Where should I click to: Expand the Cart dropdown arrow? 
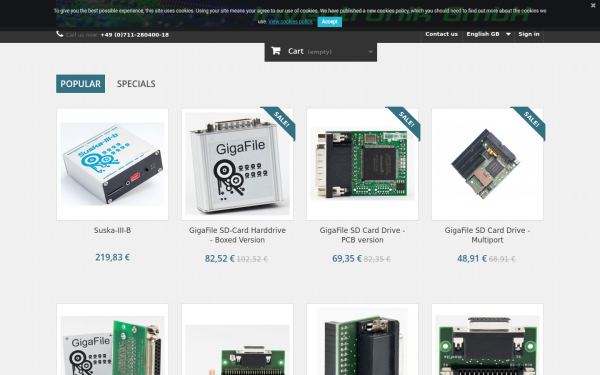pyautogui.click(x=370, y=52)
